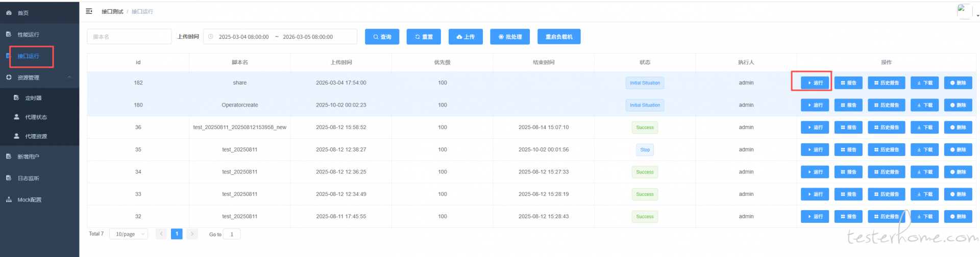Open 代理资源 under 资源管理
This screenshot has width=980, height=257.
click(x=36, y=137)
